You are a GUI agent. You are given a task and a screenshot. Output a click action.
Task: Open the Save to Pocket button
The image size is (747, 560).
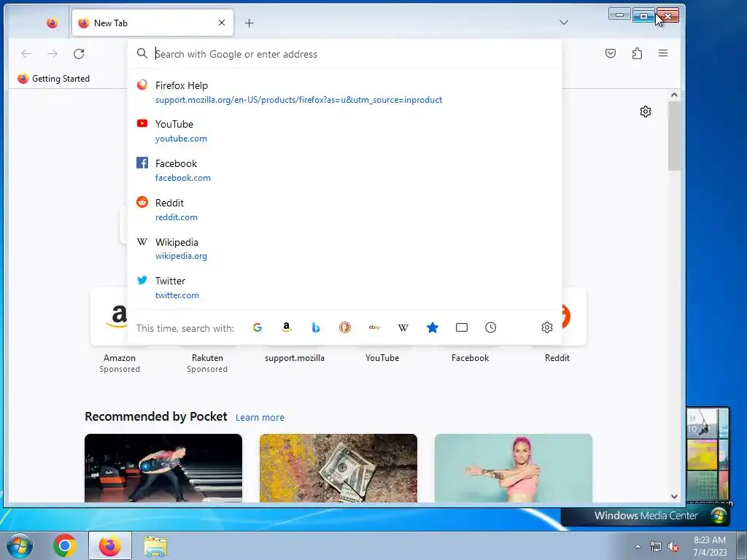click(611, 53)
